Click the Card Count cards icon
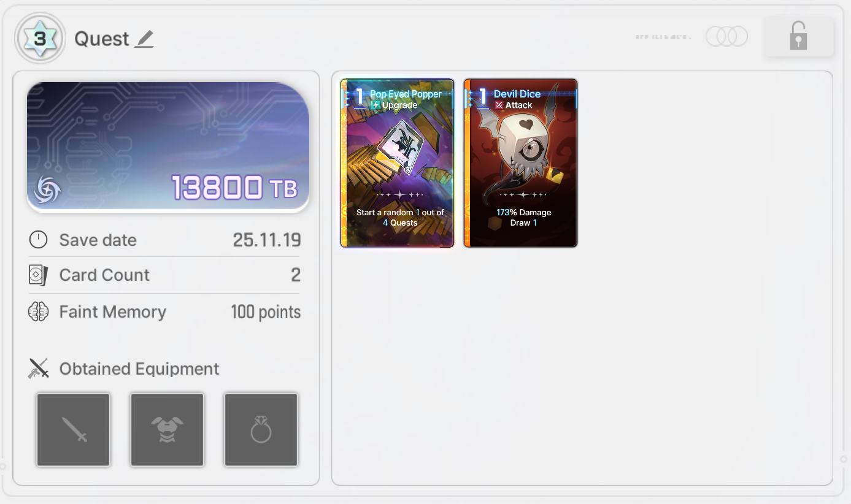 pyautogui.click(x=38, y=275)
